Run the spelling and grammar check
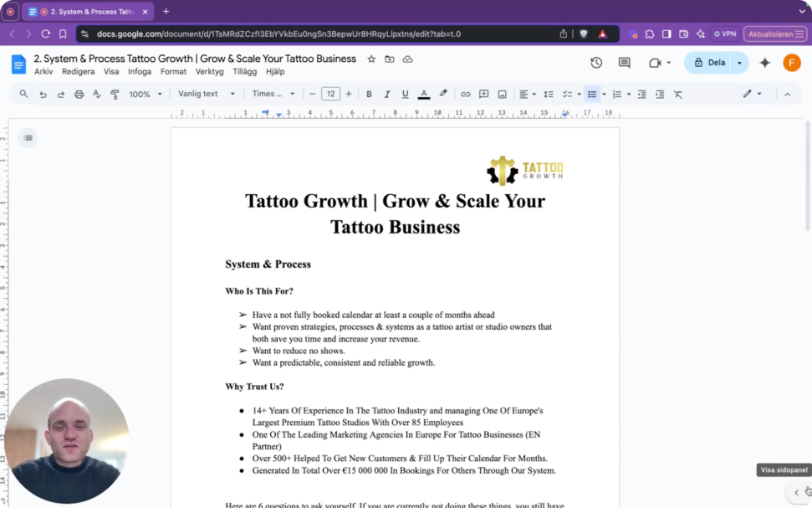 pyautogui.click(x=97, y=95)
